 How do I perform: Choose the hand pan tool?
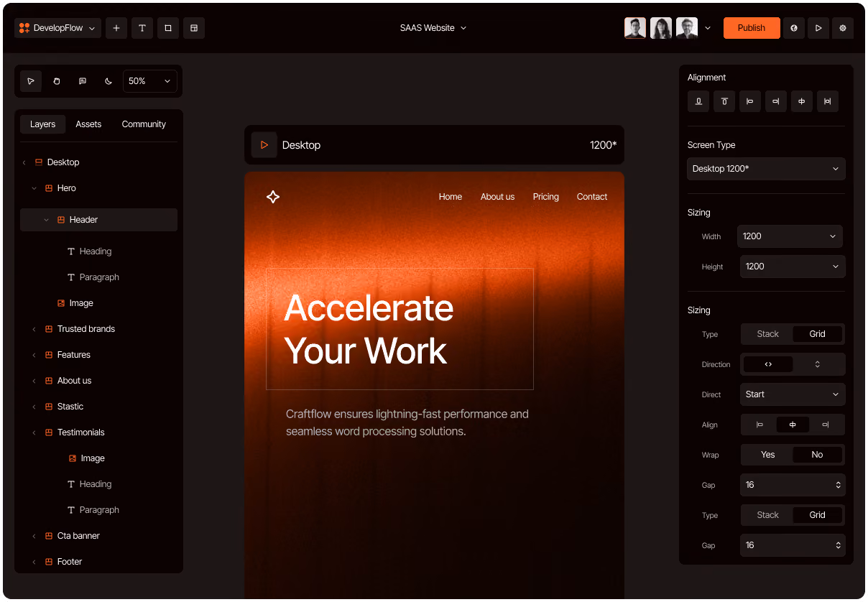(x=57, y=81)
